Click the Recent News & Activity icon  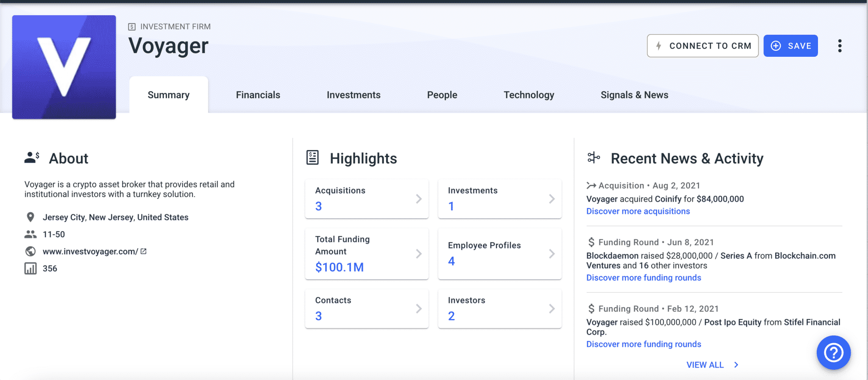click(594, 158)
